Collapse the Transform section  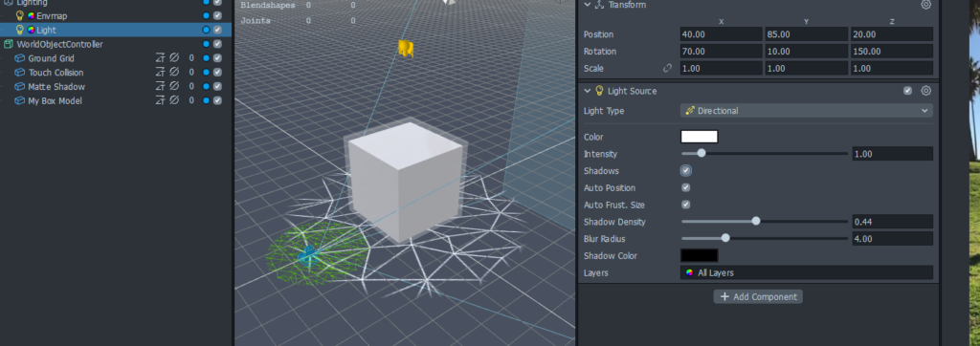[x=587, y=5]
